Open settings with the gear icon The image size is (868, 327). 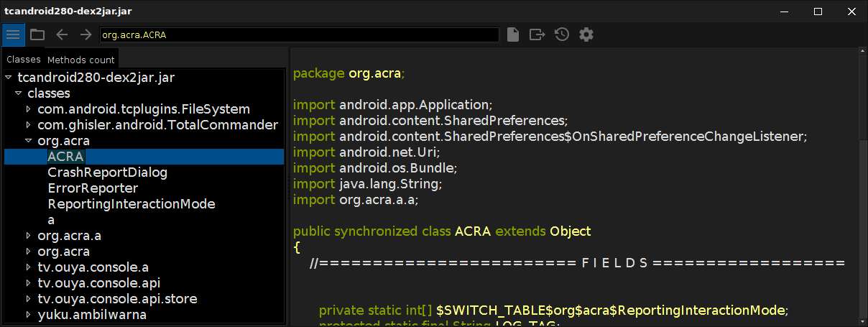tap(586, 34)
